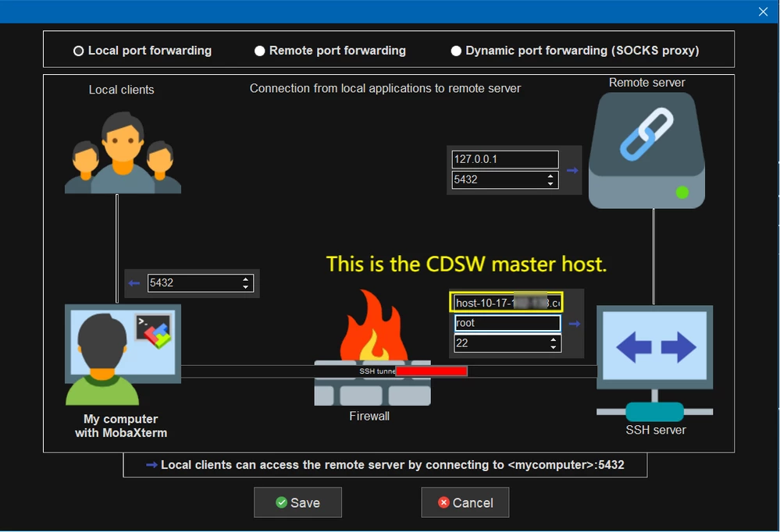This screenshot has width=780, height=532.
Task: Edit the remote server address 127.0.0.1 field
Action: pyautogui.click(x=505, y=159)
